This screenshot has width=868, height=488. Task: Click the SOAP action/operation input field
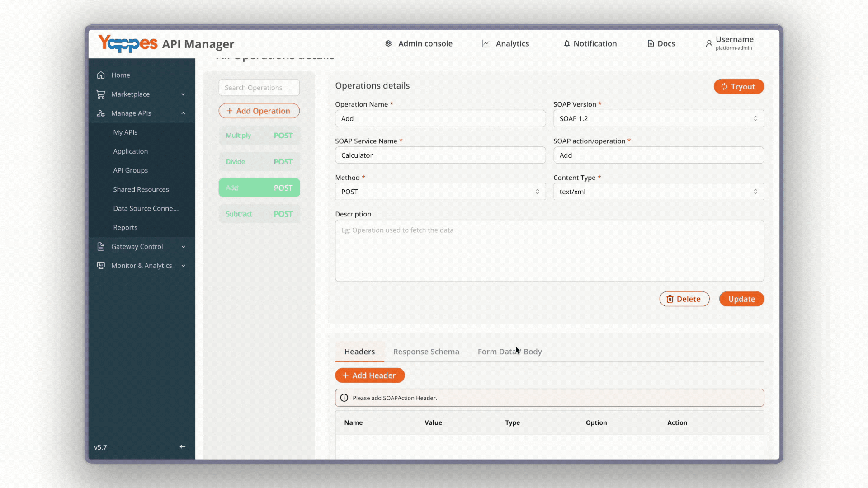(658, 155)
